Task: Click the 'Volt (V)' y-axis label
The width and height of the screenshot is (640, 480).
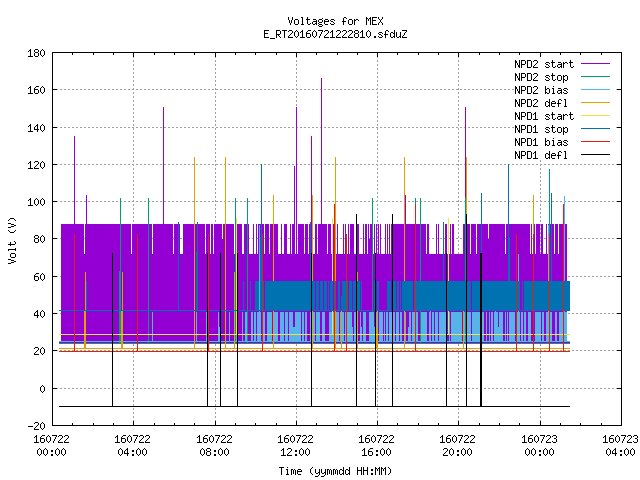Action: point(12,240)
